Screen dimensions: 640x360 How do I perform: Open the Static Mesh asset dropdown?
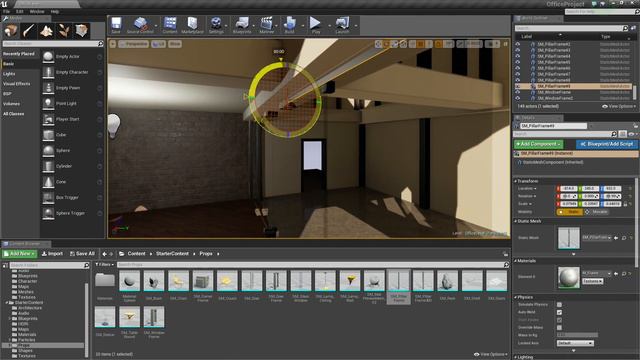click(597, 238)
